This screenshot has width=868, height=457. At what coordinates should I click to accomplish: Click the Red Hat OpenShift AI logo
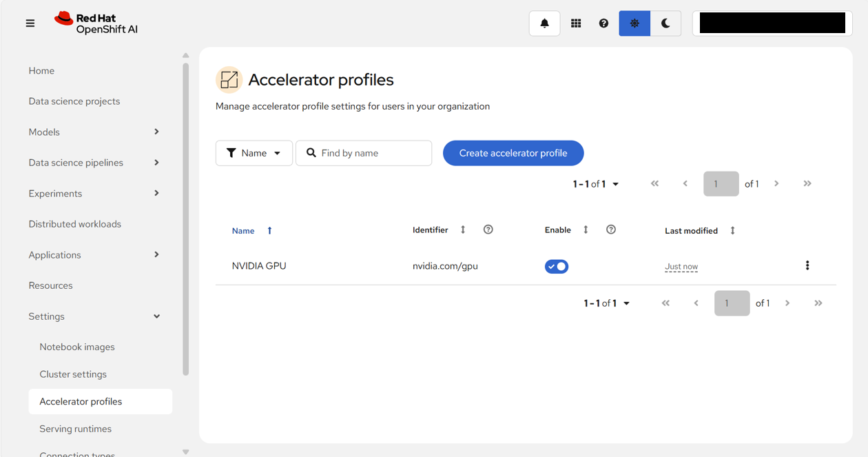pyautogui.click(x=96, y=23)
